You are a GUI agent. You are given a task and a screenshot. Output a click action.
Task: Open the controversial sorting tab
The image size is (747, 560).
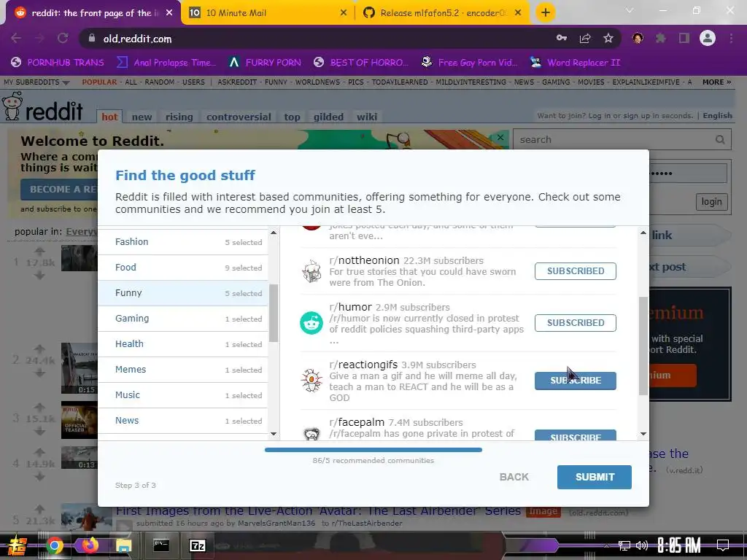[x=239, y=117]
